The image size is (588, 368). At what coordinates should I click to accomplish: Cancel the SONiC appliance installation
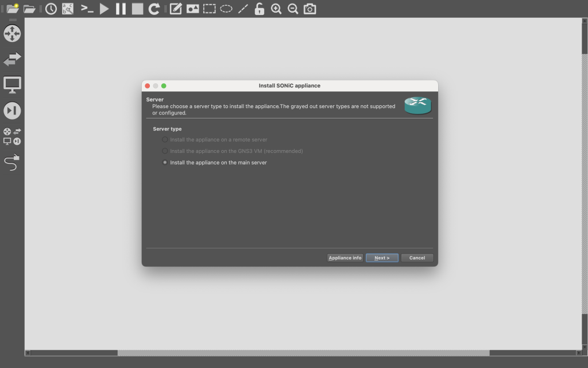coord(417,258)
